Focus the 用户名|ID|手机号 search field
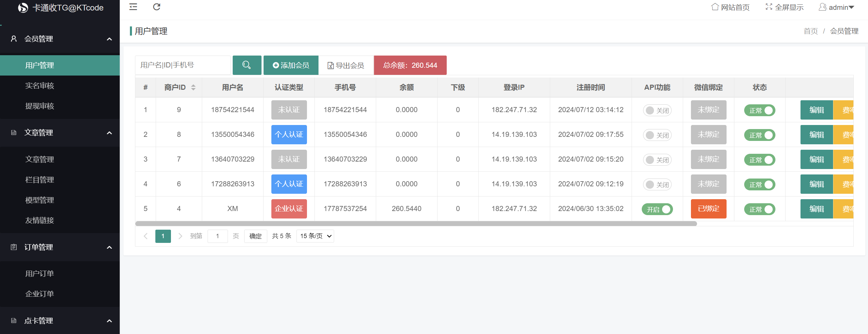 pyautogui.click(x=182, y=65)
